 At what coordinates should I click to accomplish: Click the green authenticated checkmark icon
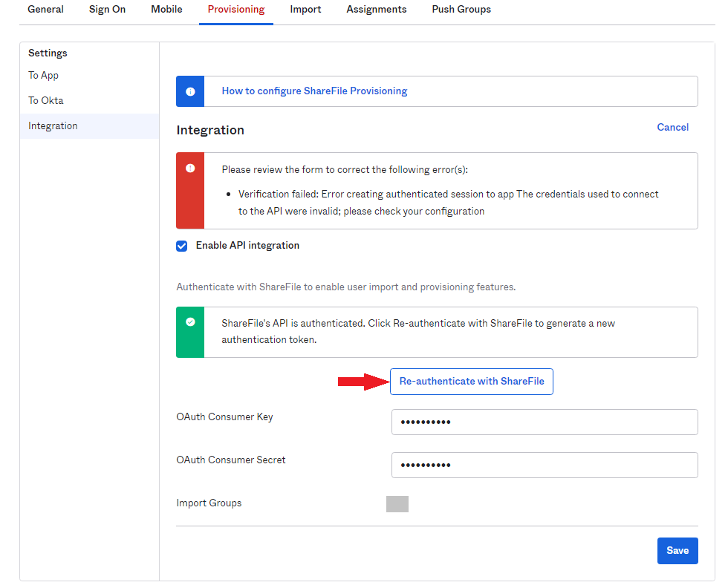coord(190,323)
